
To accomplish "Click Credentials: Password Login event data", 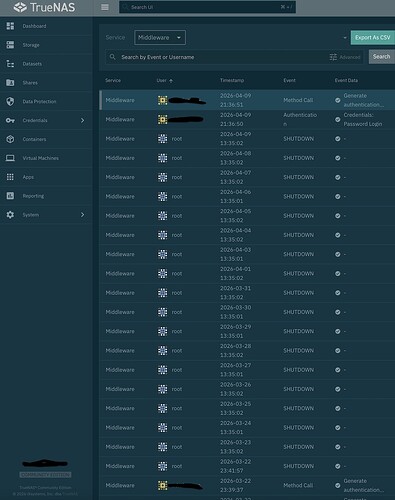I will (x=363, y=119).
